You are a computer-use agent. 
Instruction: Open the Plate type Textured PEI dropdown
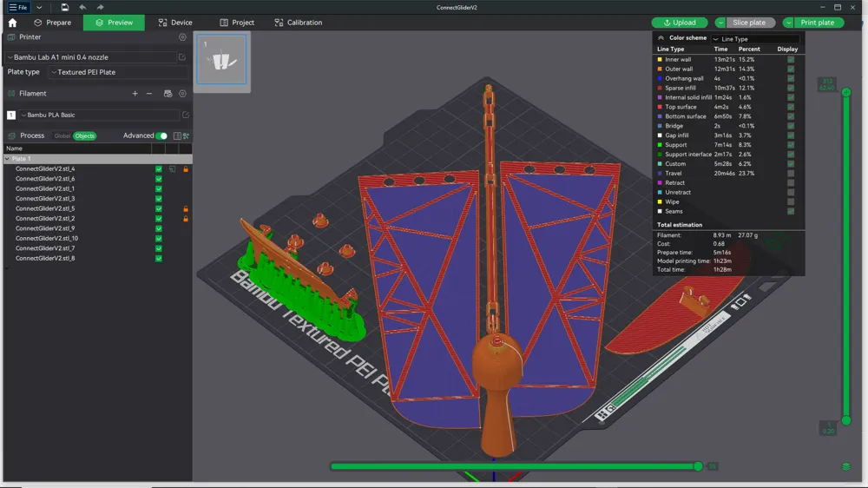pyautogui.click(x=118, y=72)
